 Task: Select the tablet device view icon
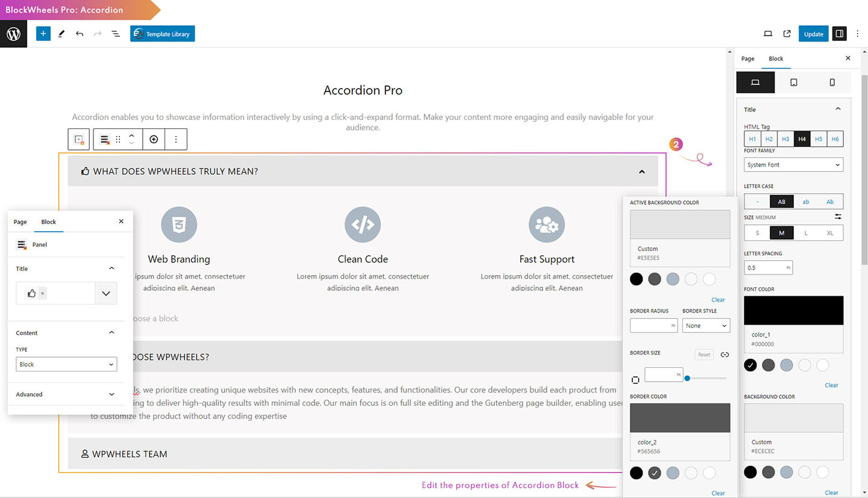click(793, 82)
